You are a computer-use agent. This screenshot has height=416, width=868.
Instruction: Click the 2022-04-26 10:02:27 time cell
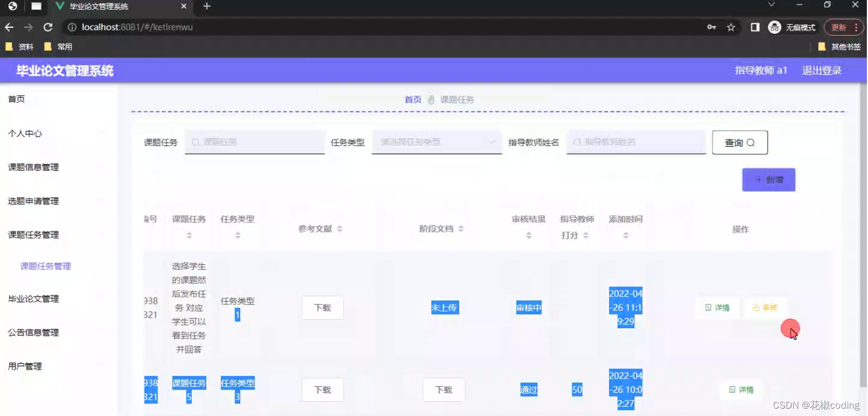tap(625, 390)
